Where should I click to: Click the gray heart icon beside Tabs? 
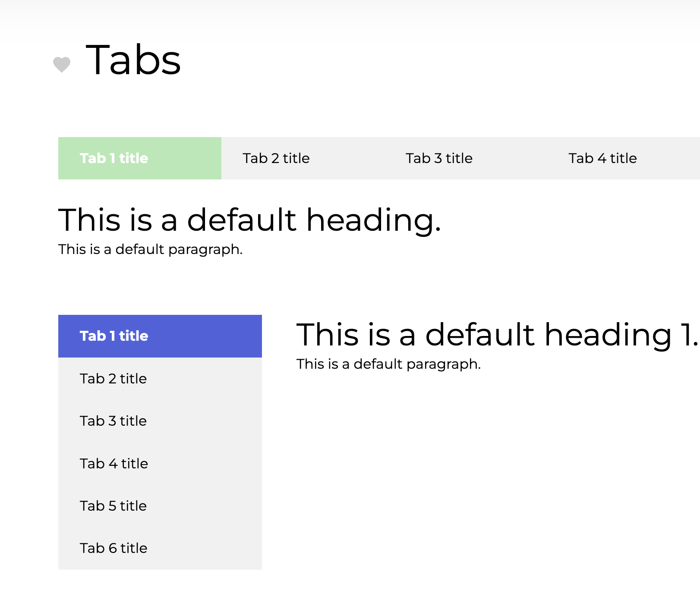pos(62,65)
